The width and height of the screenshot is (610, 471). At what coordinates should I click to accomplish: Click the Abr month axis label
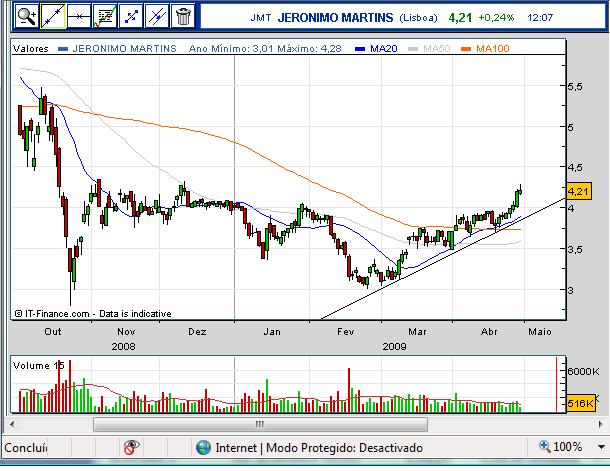tap(489, 332)
